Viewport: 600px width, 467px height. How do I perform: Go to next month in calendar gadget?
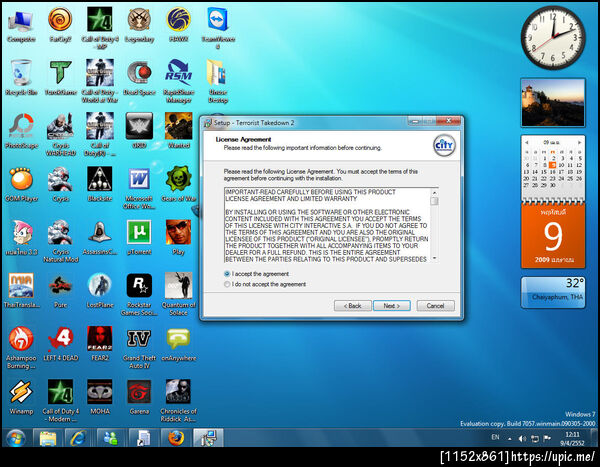(x=579, y=142)
